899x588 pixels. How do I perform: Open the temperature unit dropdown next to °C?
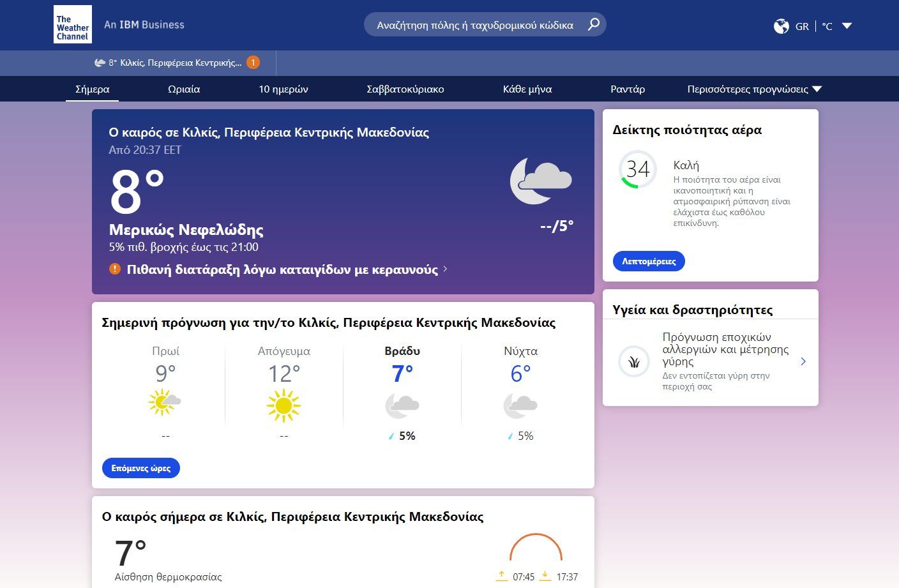click(x=847, y=26)
